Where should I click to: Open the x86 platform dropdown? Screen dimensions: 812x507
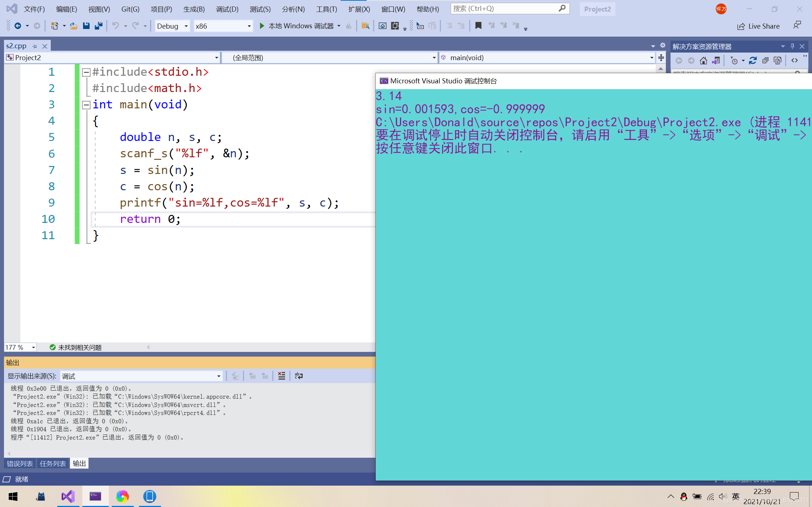click(x=223, y=26)
